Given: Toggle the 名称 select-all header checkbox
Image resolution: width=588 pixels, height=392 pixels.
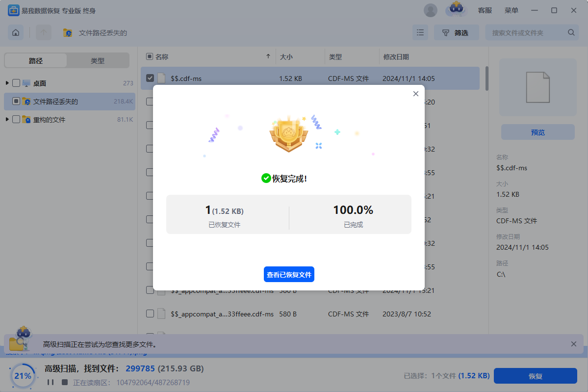Looking at the screenshot, I should tap(150, 57).
